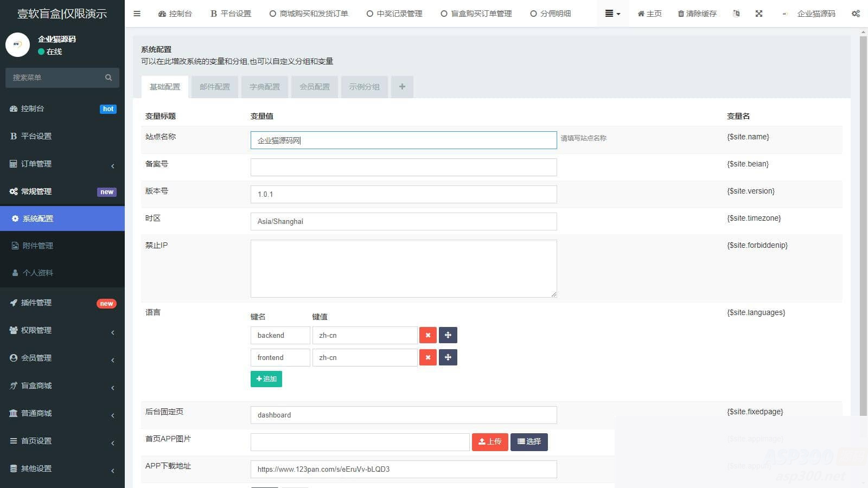Toggle fullscreen with the expand icon

pyautogui.click(x=758, y=14)
